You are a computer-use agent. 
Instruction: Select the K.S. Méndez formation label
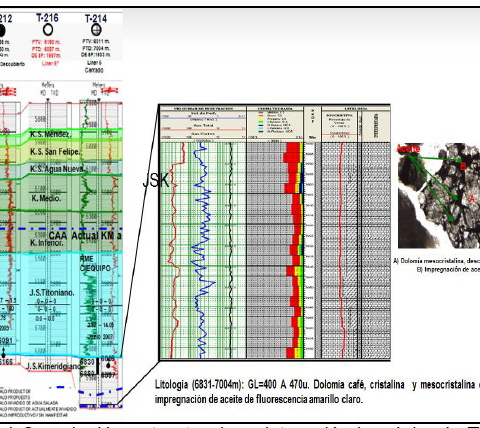(50, 134)
